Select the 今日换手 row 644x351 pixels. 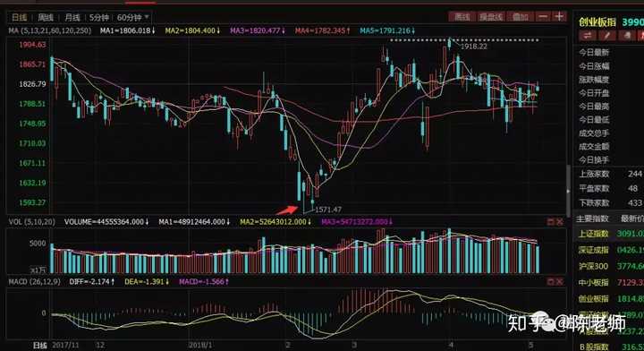pos(594,160)
